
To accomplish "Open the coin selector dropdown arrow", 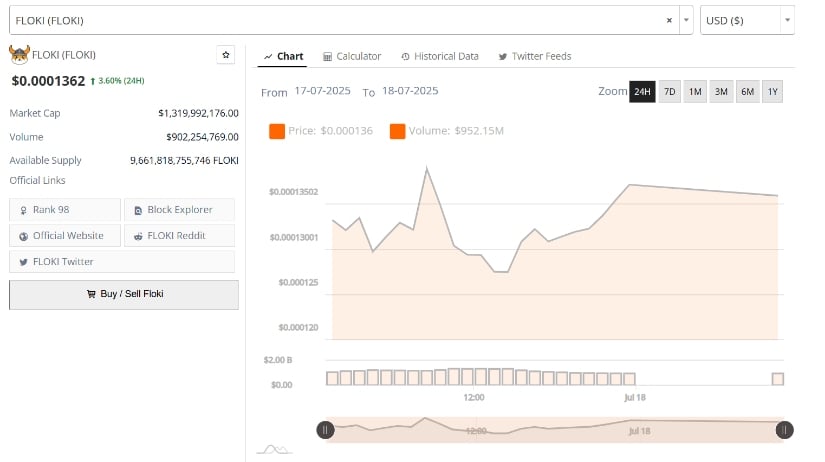I will 686,21.
